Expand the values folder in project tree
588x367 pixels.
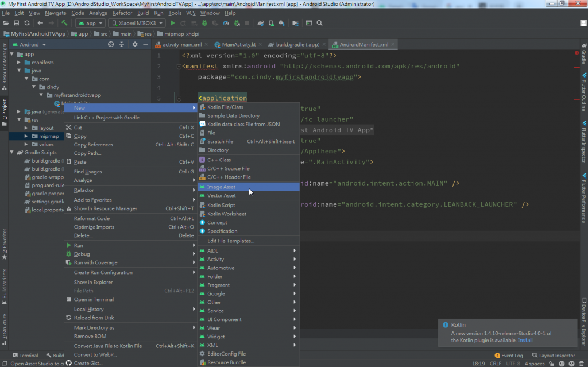(x=26, y=144)
